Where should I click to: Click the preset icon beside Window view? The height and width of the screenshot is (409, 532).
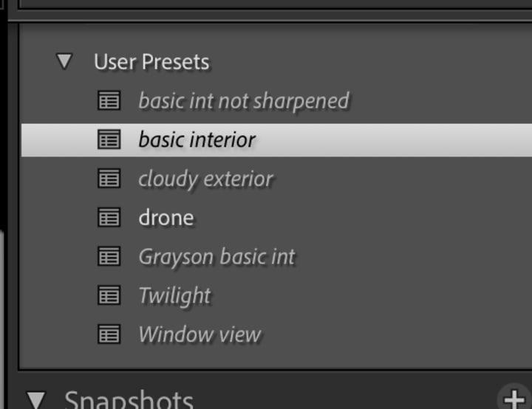tap(109, 334)
